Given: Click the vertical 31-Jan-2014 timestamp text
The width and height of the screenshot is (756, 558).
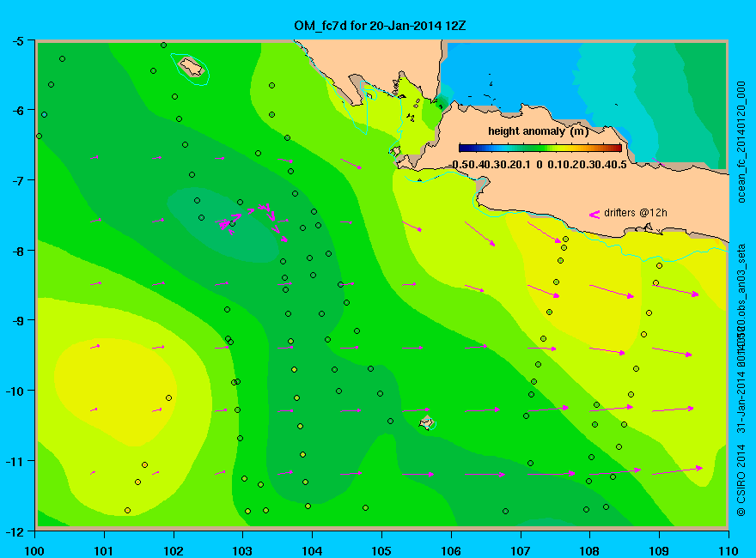Looking at the screenshot, I should [741, 402].
